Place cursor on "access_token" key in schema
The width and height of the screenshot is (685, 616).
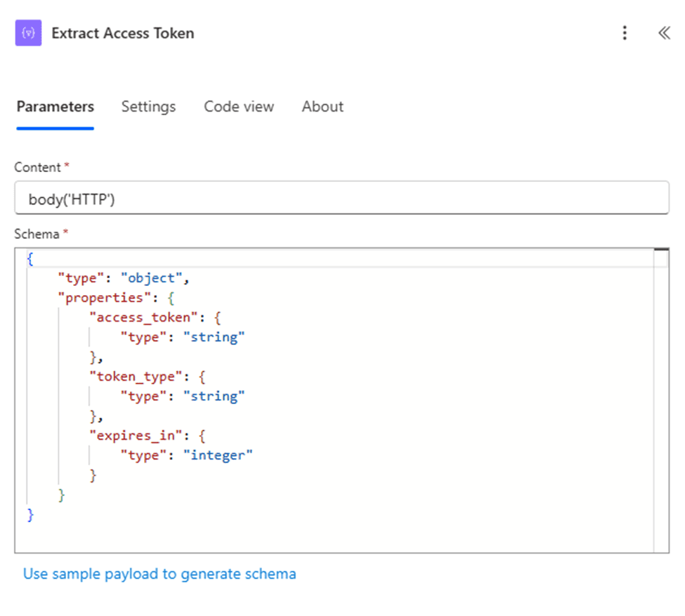[139, 317]
